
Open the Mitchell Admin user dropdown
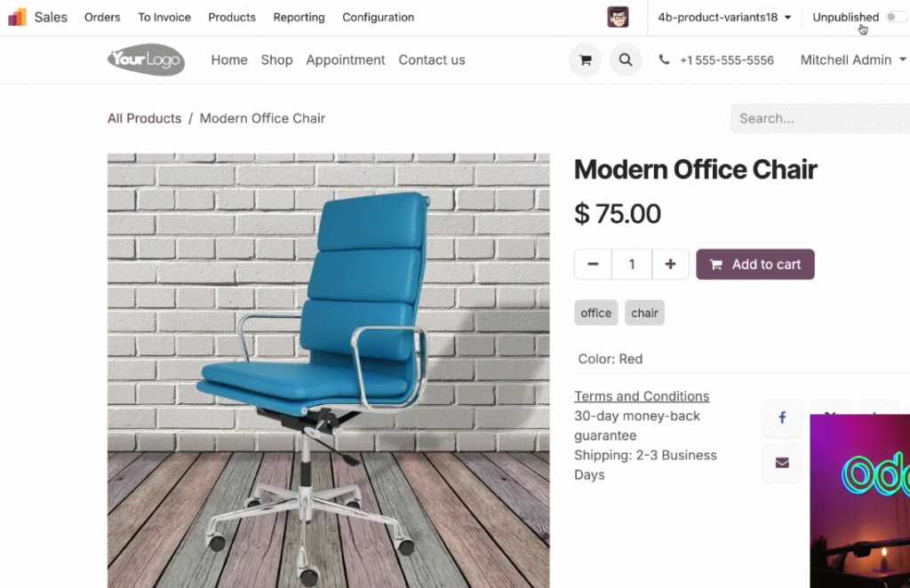pos(852,60)
